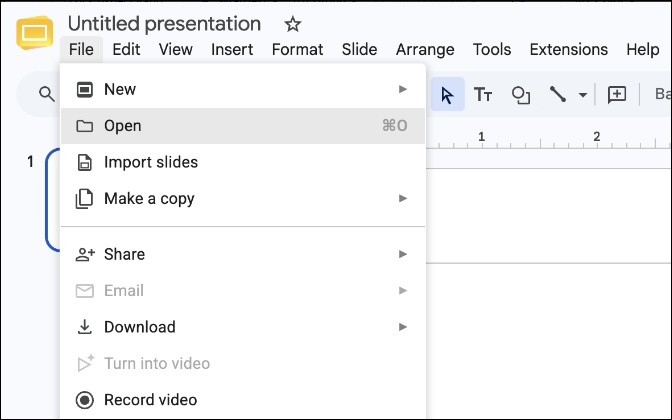Click the grayed Turn into video entry

tap(243, 363)
